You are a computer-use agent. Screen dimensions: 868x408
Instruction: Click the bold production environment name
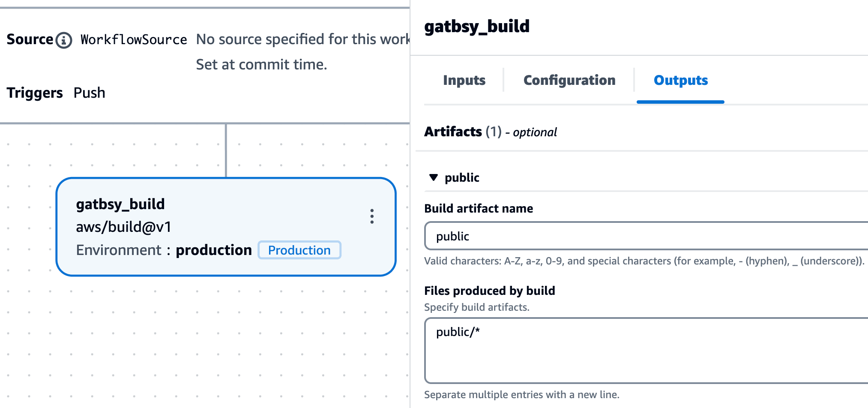coord(214,250)
